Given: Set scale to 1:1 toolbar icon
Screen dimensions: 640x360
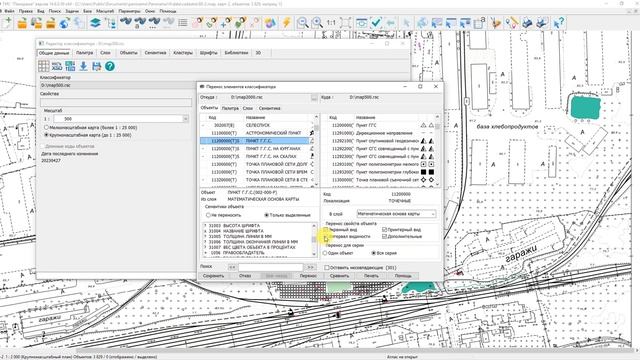Looking at the screenshot, I should [331, 23].
